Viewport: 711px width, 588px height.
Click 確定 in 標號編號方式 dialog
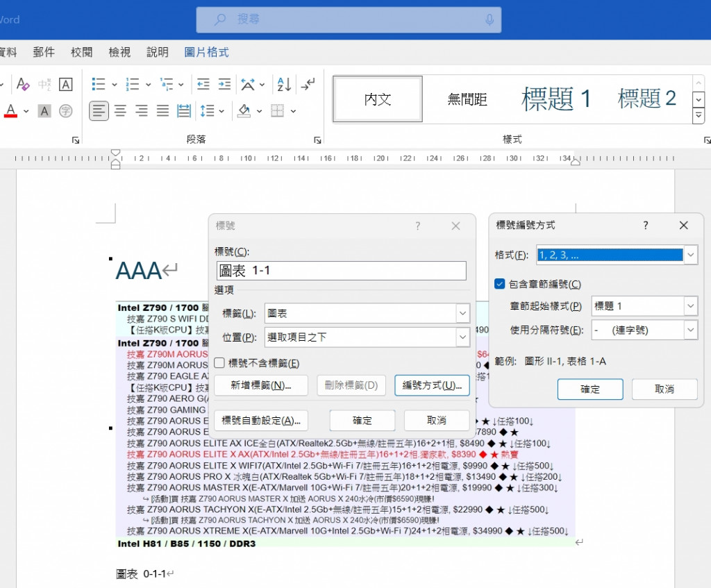pyautogui.click(x=590, y=389)
